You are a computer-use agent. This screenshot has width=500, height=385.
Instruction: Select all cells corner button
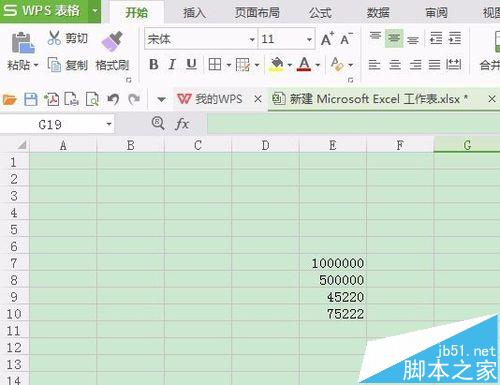pos(21,145)
